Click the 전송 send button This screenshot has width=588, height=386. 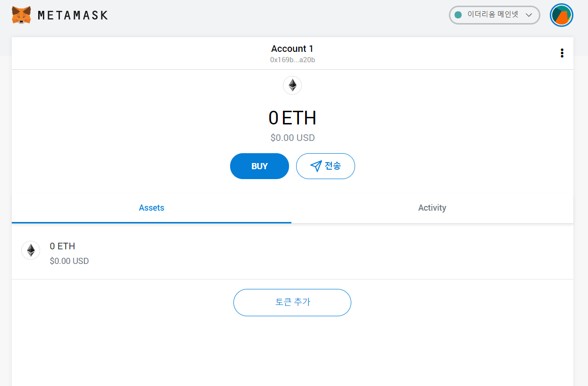(x=325, y=166)
